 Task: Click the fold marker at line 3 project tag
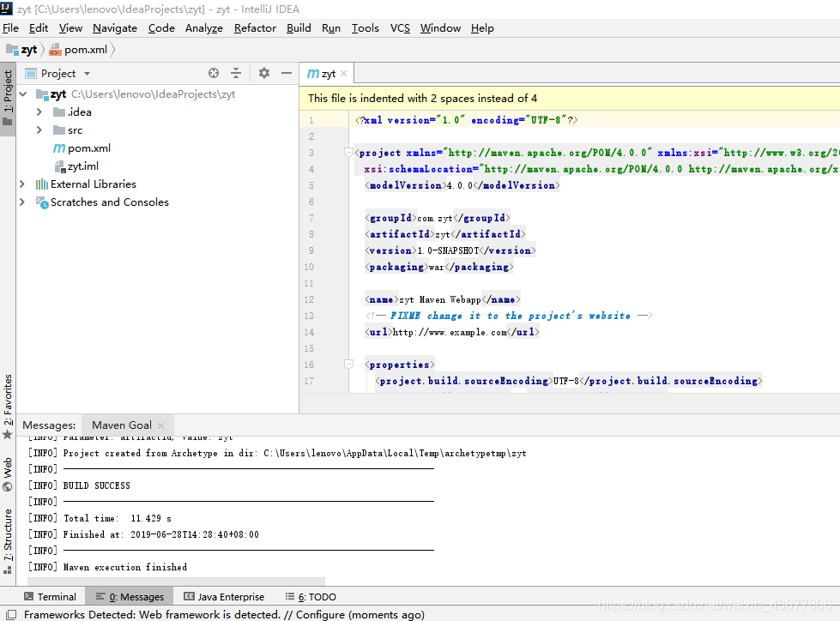(x=348, y=153)
